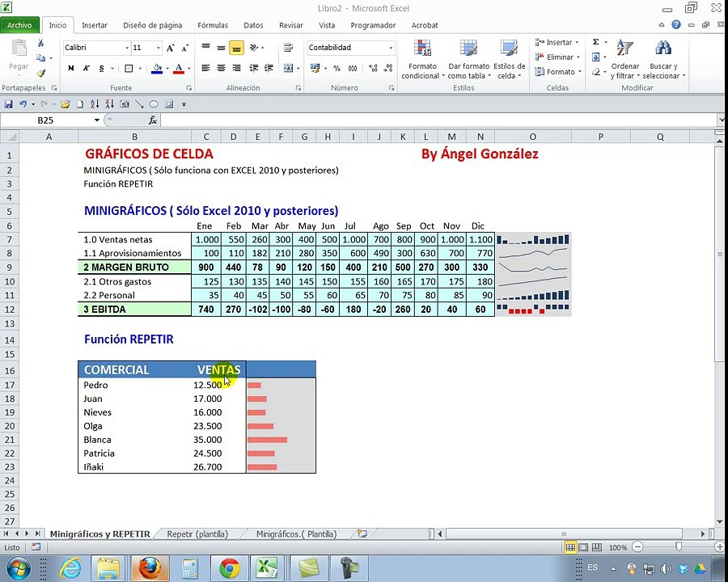Toggle top vertical alignment
Screen dimensions: 728x582
205,48
